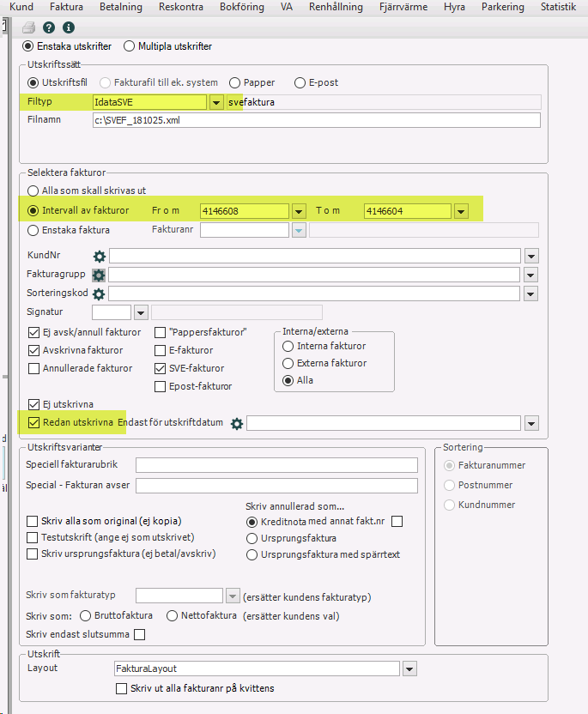
Task: Click the printer icon in toolbar
Action: [28, 27]
